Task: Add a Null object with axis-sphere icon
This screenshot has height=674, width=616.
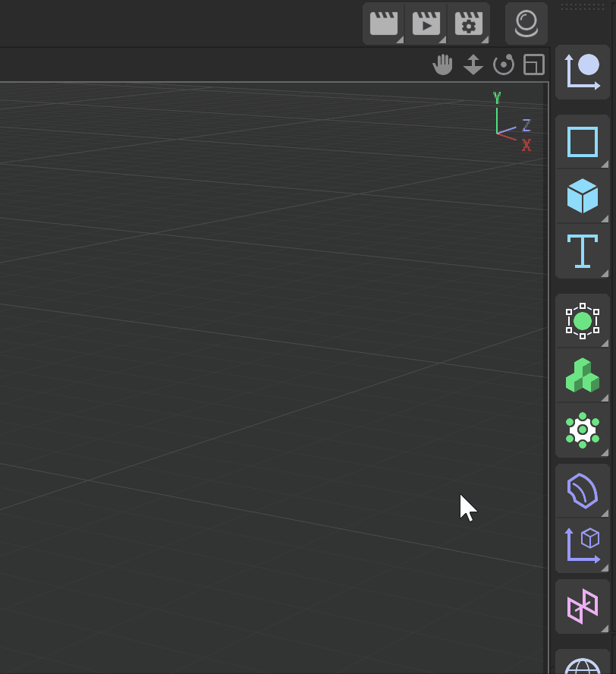Action: 583,72
